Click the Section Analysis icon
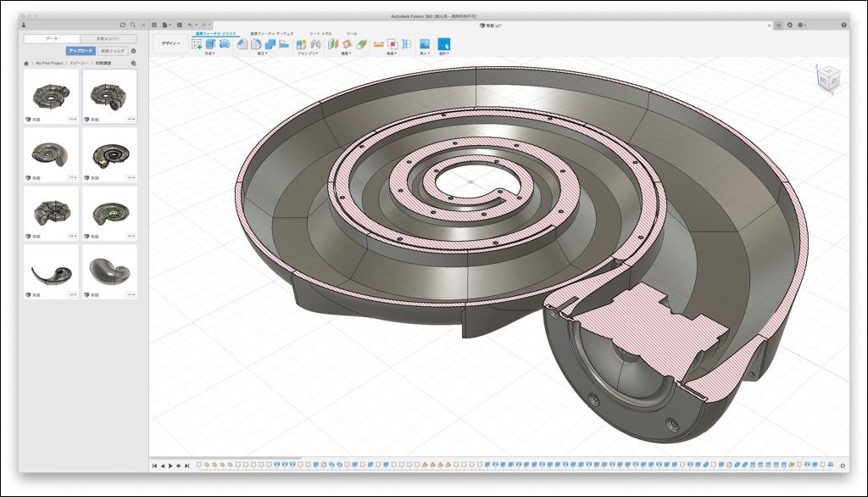The width and height of the screenshot is (868, 497). [x=407, y=44]
